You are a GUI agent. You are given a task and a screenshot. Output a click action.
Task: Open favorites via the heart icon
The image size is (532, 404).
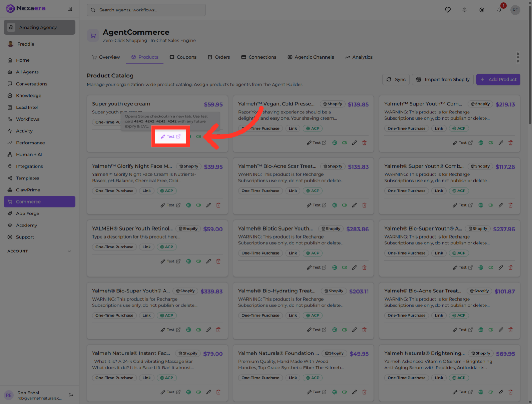(x=447, y=10)
